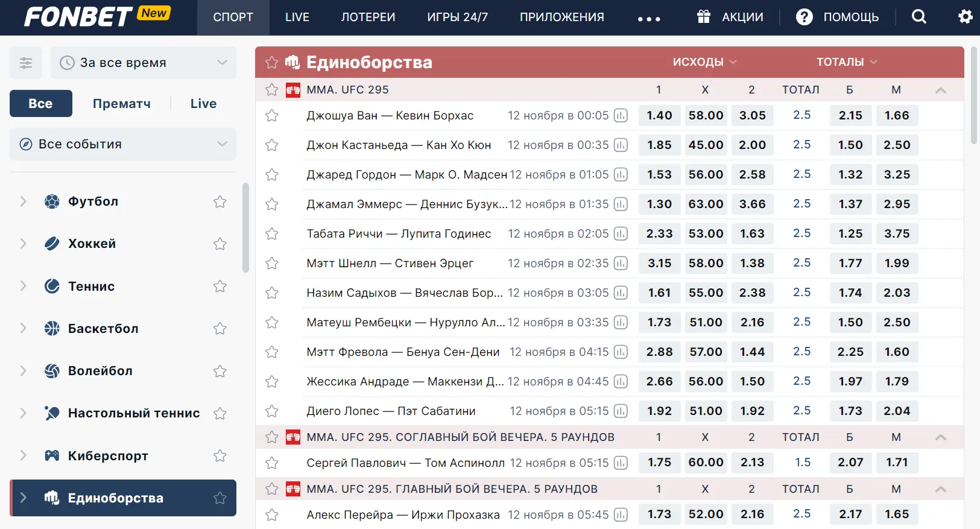Open settings via the gear icon

tap(965, 17)
